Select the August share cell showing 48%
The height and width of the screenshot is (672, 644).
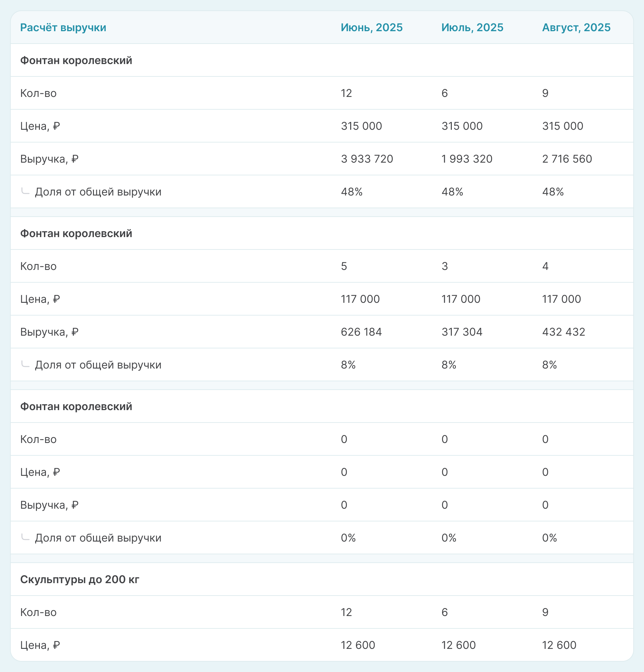pyautogui.click(x=553, y=192)
